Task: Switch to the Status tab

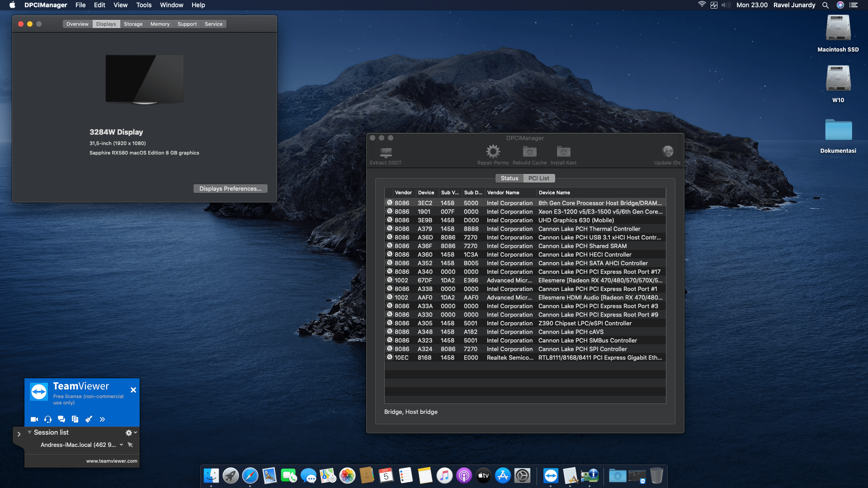Action: click(x=509, y=178)
